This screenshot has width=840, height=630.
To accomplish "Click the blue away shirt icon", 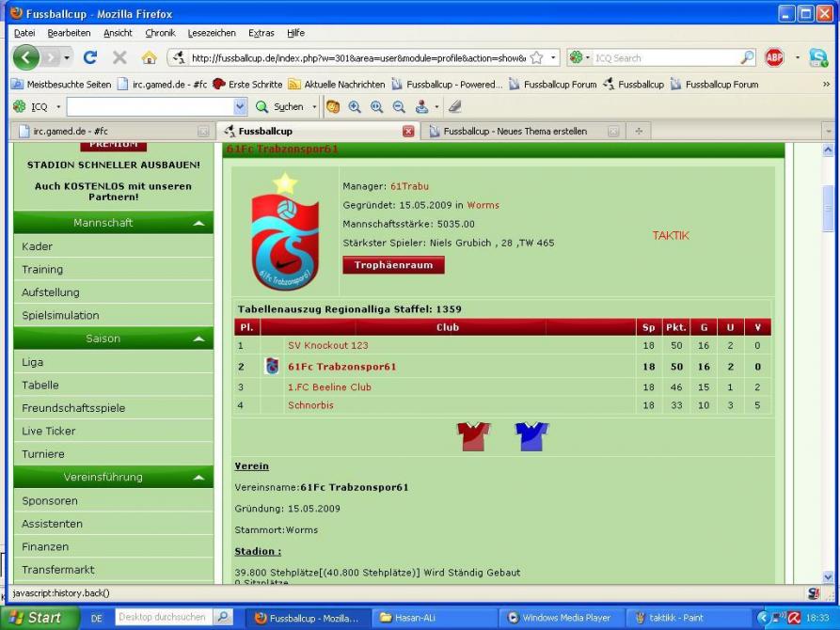I will click(531, 436).
